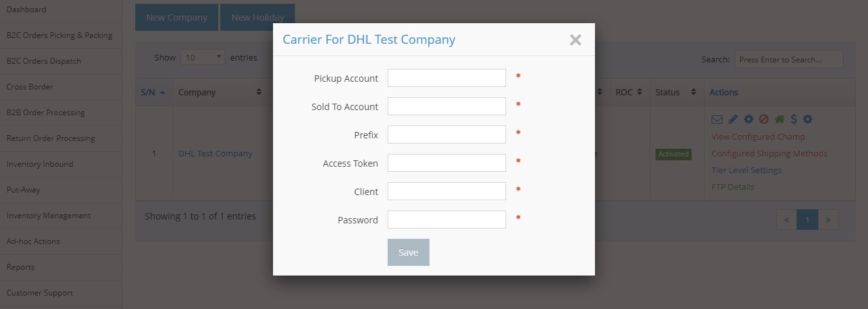Click the next page pagination arrow
868x309 pixels.
tap(828, 220)
